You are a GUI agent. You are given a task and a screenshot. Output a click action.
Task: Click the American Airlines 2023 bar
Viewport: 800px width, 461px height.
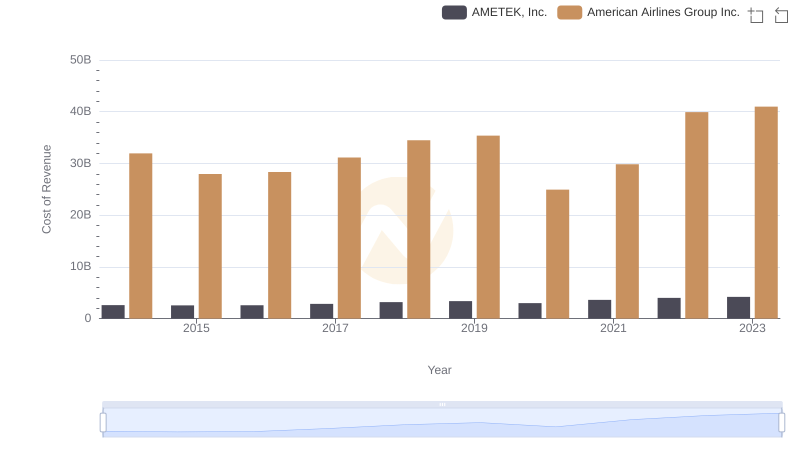(x=766, y=213)
